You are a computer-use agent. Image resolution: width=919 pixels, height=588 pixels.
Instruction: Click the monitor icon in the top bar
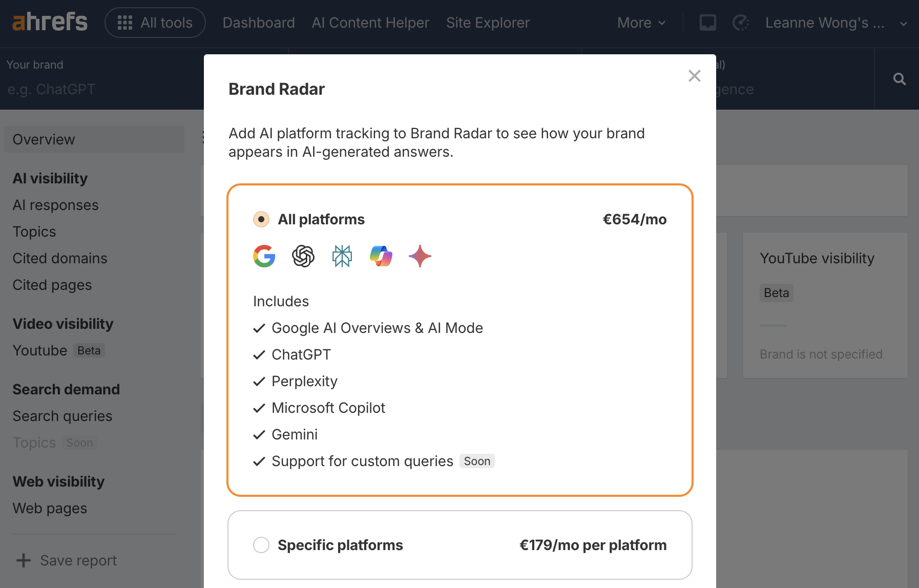(x=707, y=22)
